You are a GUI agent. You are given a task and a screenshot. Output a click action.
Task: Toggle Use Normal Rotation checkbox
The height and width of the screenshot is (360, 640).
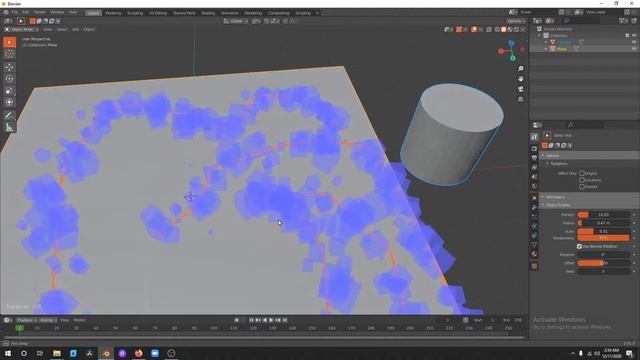[x=579, y=247]
